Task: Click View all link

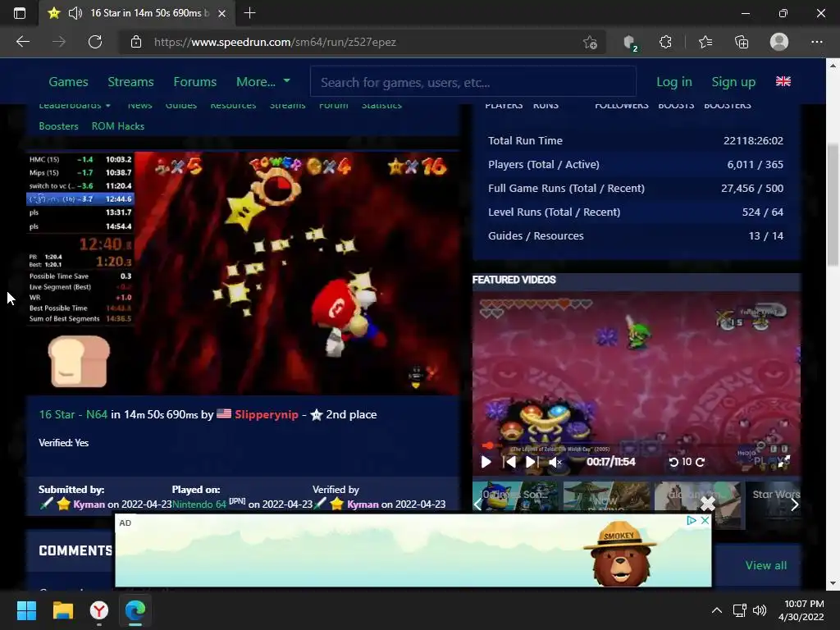Action: click(x=766, y=565)
